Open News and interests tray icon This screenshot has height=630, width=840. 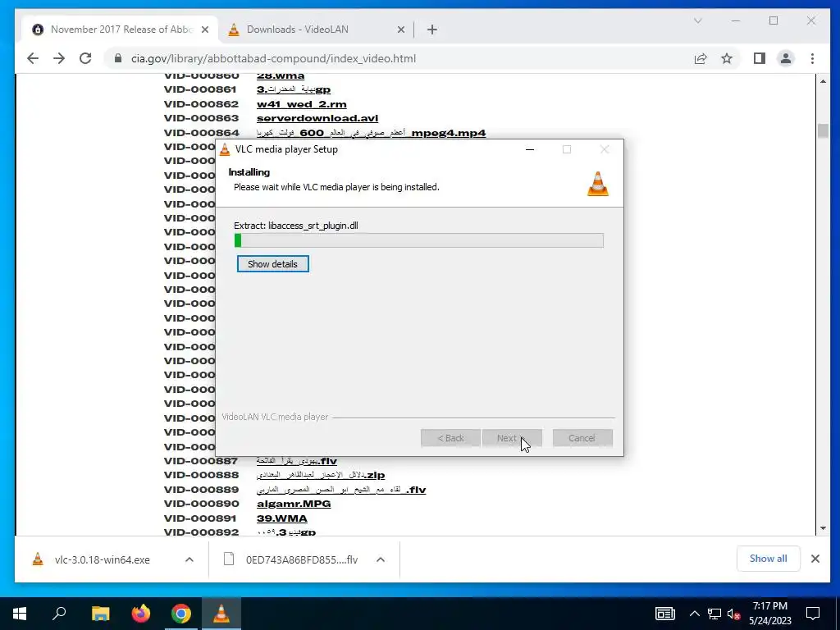(664, 614)
